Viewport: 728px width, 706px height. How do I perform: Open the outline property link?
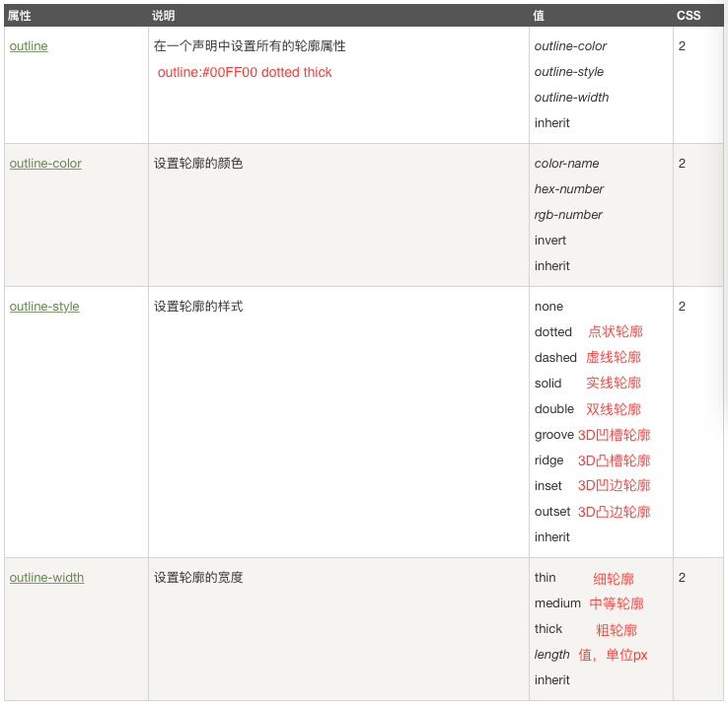(29, 46)
